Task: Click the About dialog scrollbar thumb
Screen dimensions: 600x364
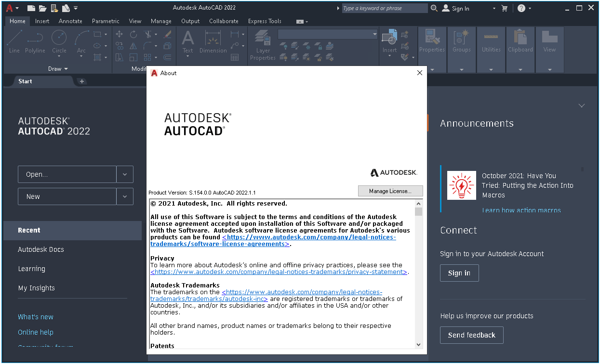Action: pos(418,212)
